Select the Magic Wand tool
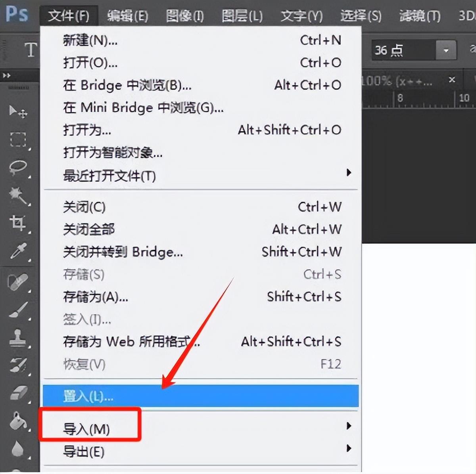The image size is (476, 474). pos(18,195)
